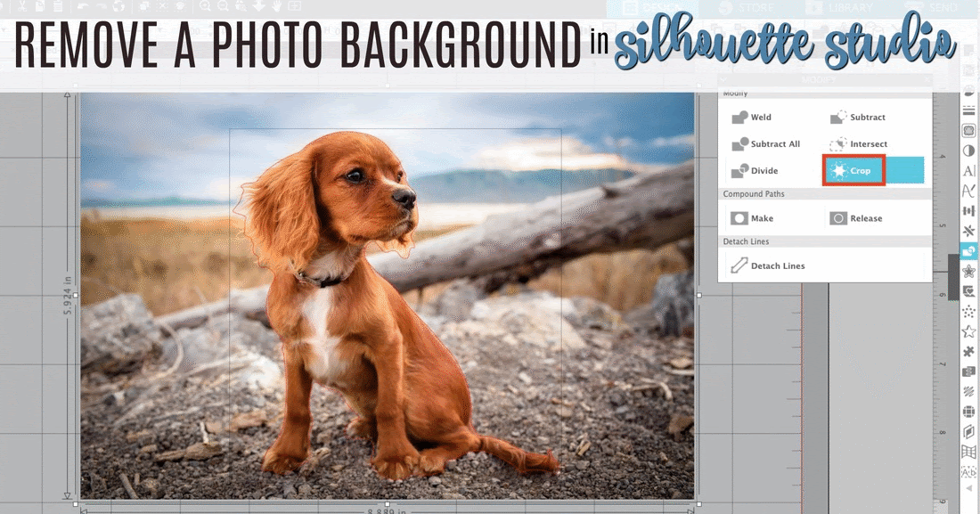The height and width of the screenshot is (514, 980).
Task: Open the Trace panel icon
Action: click(968, 291)
